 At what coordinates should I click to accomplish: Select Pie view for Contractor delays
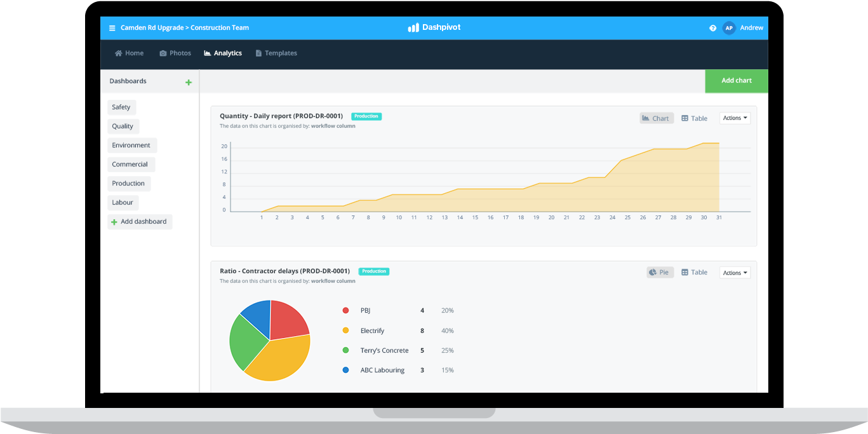tap(660, 273)
